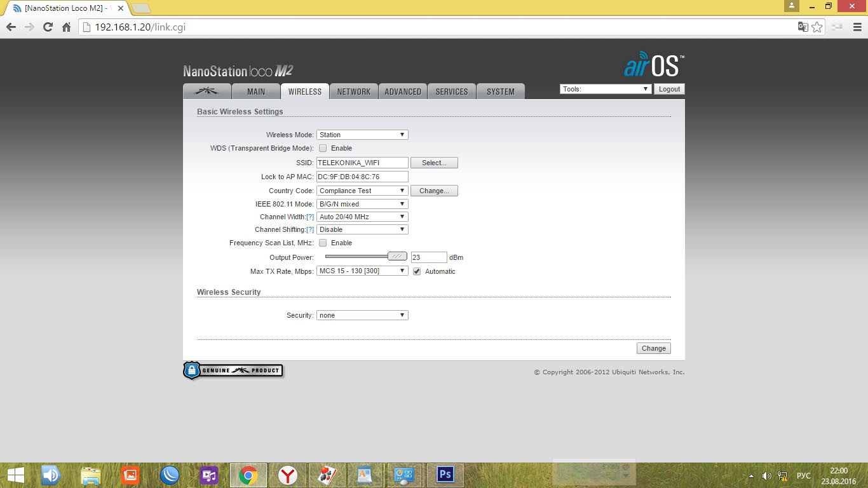Image resolution: width=868 pixels, height=488 pixels.
Task: Expand the Channel Shifting dropdown
Action: coord(362,229)
